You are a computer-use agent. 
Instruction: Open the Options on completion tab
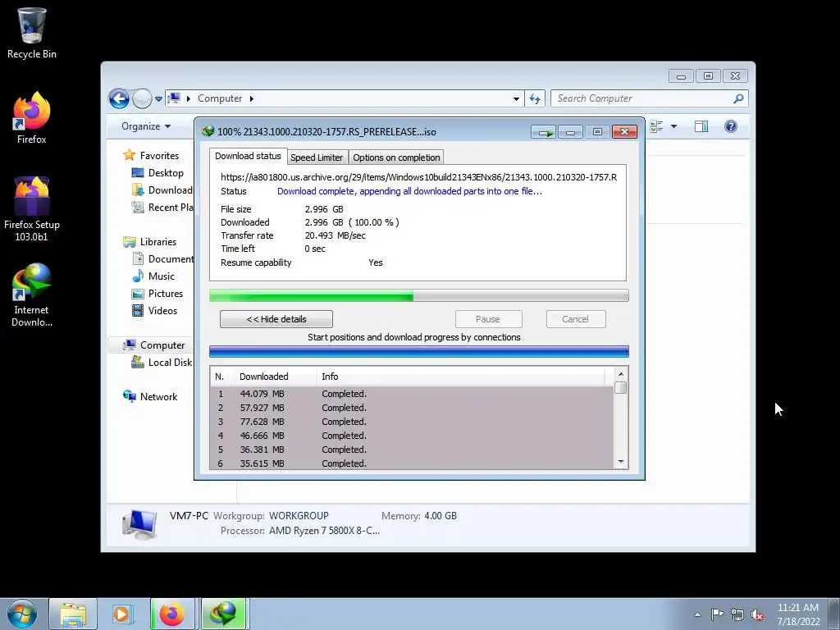coord(396,157)
